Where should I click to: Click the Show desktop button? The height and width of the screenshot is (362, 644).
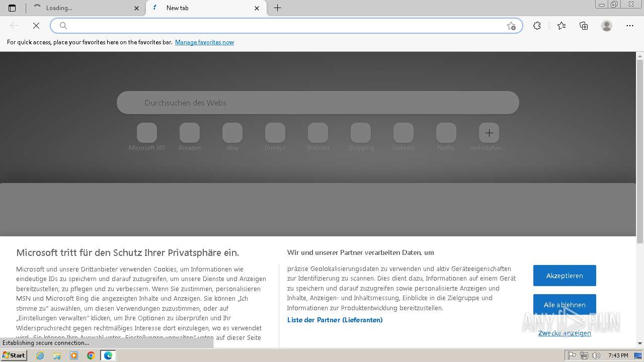tap(639, 355)
